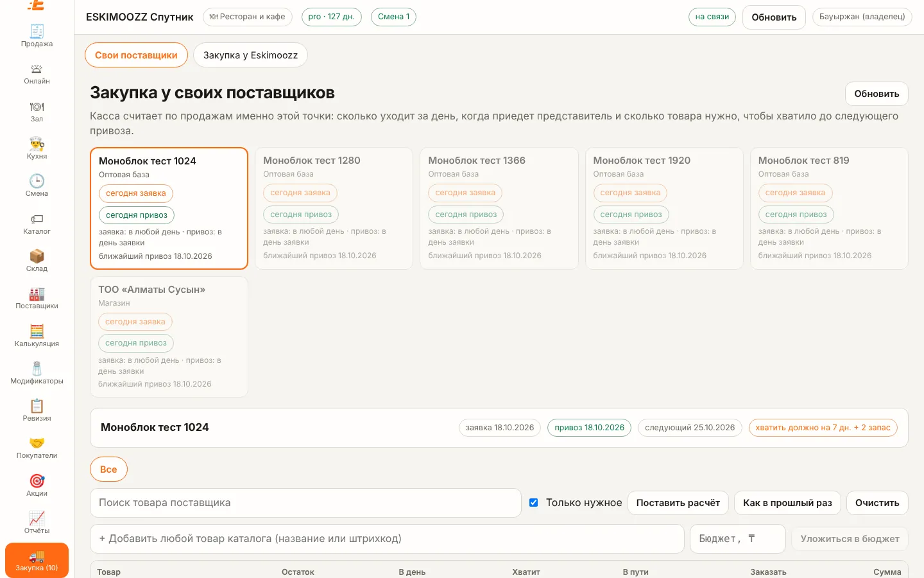
Task: Click the pro · 127 дн. badge
Action: coord(331,17)
